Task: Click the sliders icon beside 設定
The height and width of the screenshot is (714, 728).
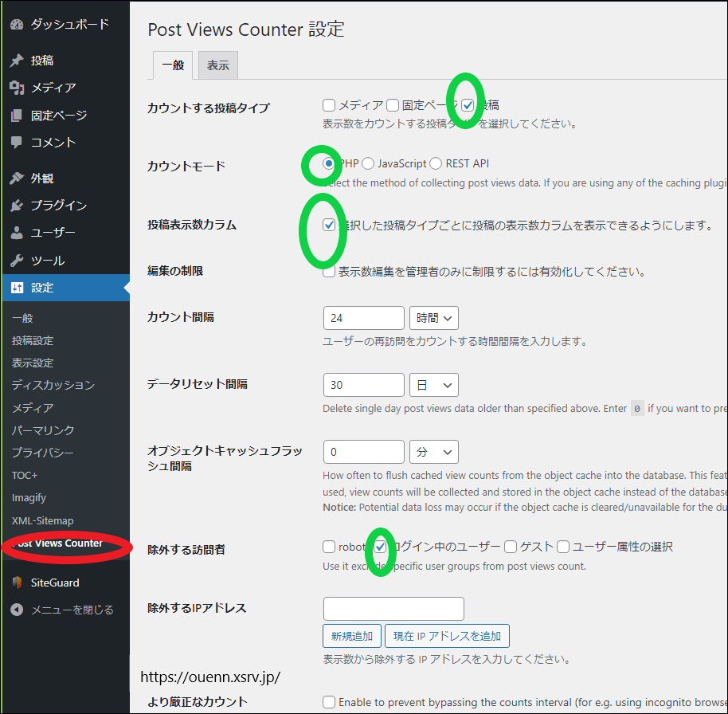Action: tap(18, 288)
